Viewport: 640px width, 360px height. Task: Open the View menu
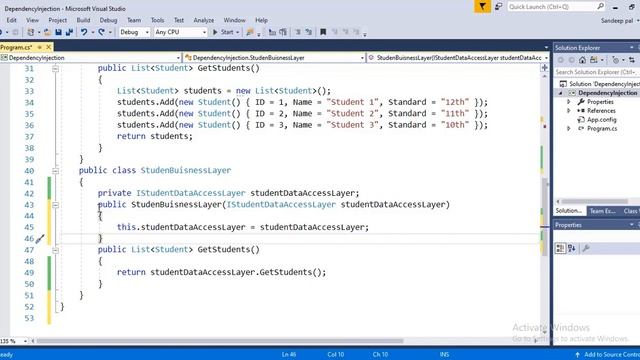(32, 20)
